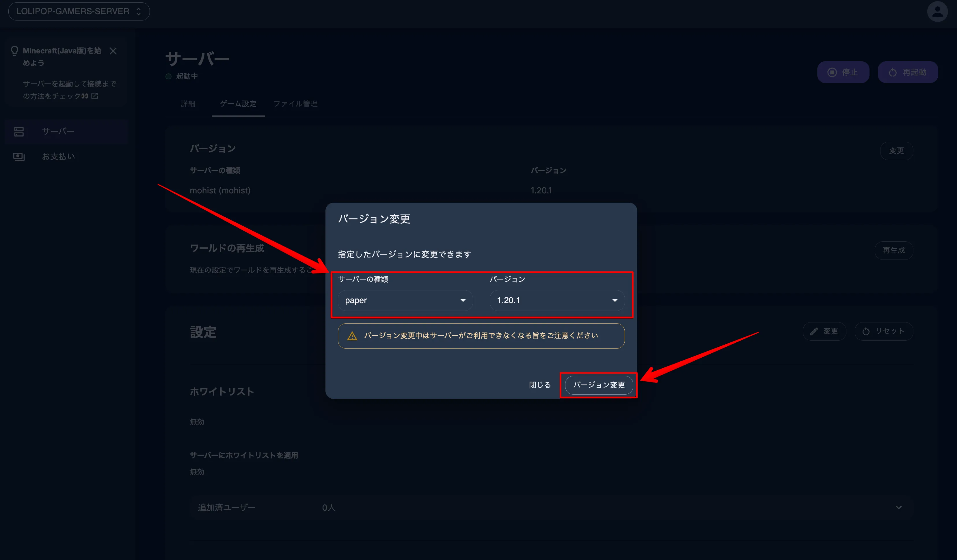Click the 再起動 restart button
This screenshot has width=957, height=560.
tap(908, 72)
